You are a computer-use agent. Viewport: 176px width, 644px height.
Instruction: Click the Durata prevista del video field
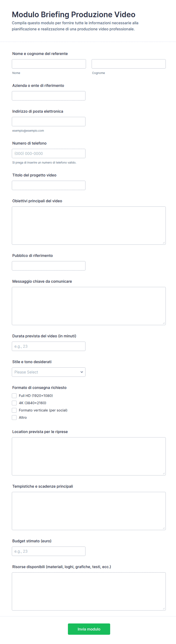[48, 346]
